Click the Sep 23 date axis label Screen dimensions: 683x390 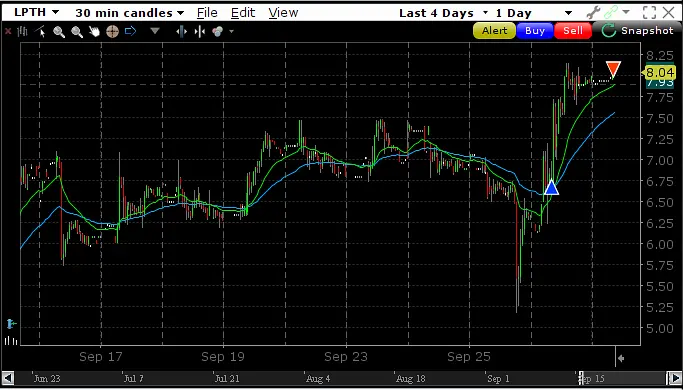pos(346,357)
